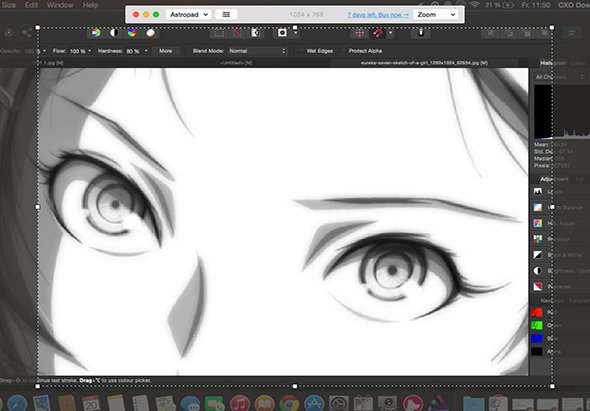Open Affinity Photo from the dock
590x411 pixels.
click(437, 403)
